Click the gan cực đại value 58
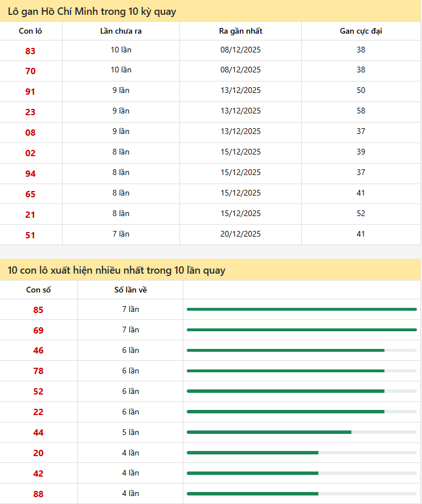The height and width of the screenshot is (504, 422). click(x=360, y=111)
